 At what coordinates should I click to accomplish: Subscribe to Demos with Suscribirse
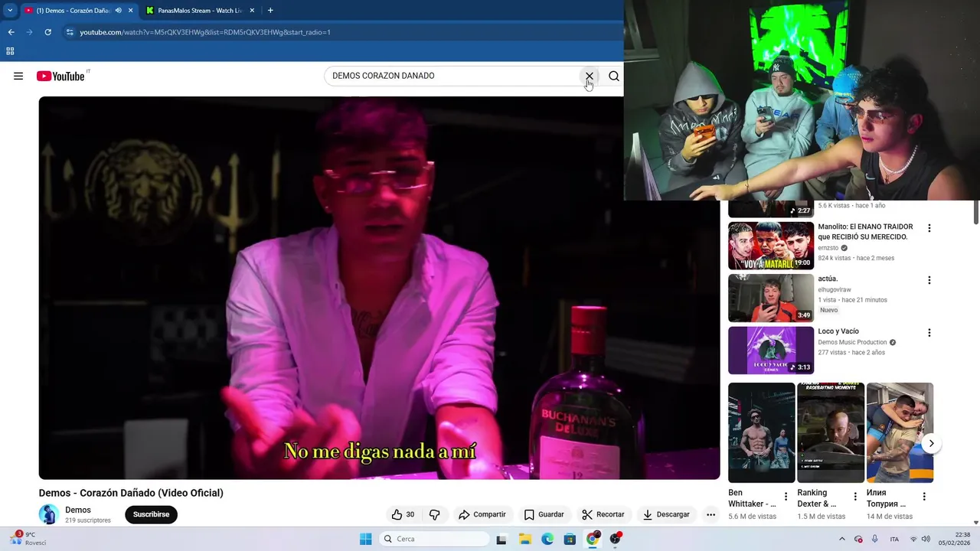[x=152, y=514]
